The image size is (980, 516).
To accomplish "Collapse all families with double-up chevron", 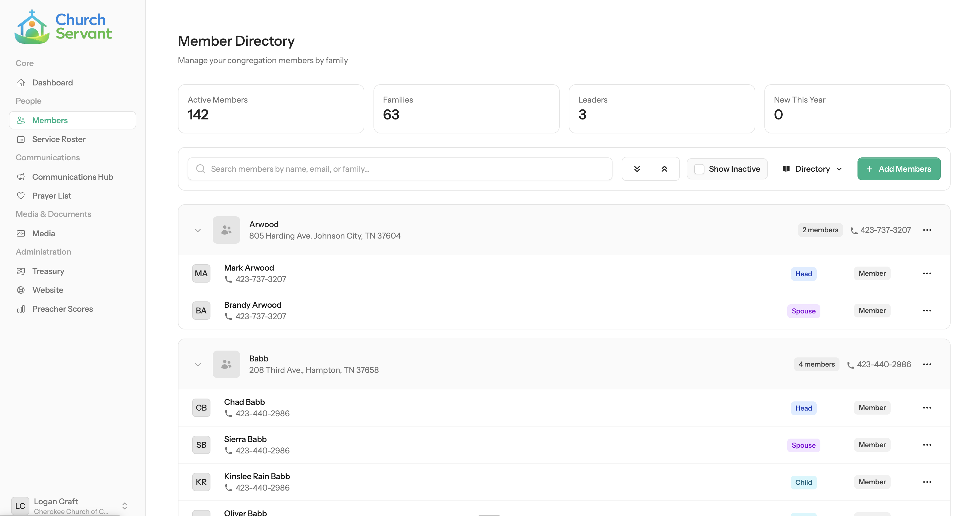I will coord(664,169).
